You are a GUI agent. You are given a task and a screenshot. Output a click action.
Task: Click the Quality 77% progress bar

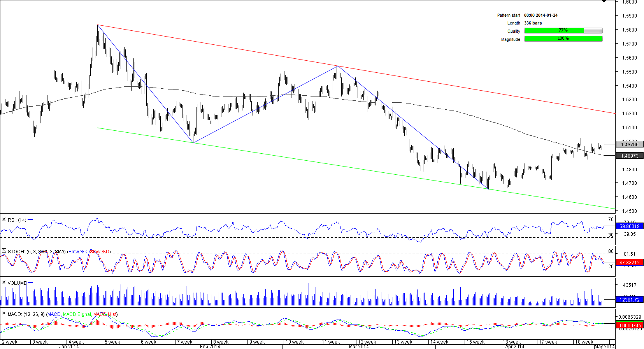563,31
